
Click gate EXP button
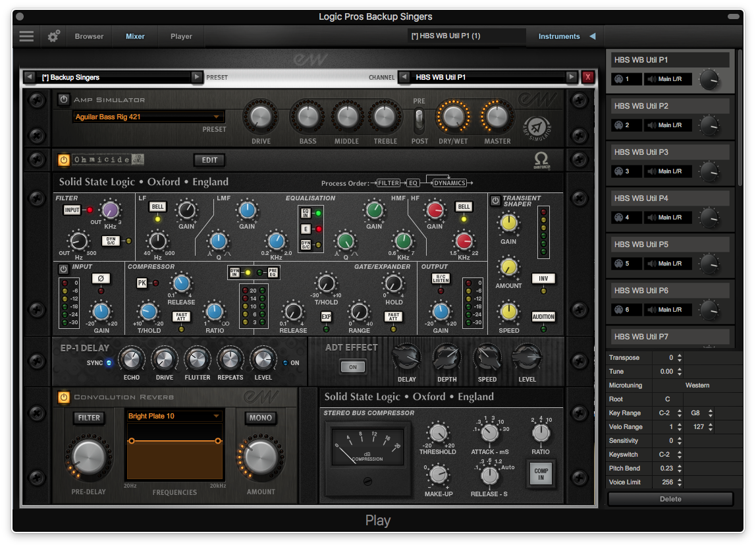[x=327, y=316]
